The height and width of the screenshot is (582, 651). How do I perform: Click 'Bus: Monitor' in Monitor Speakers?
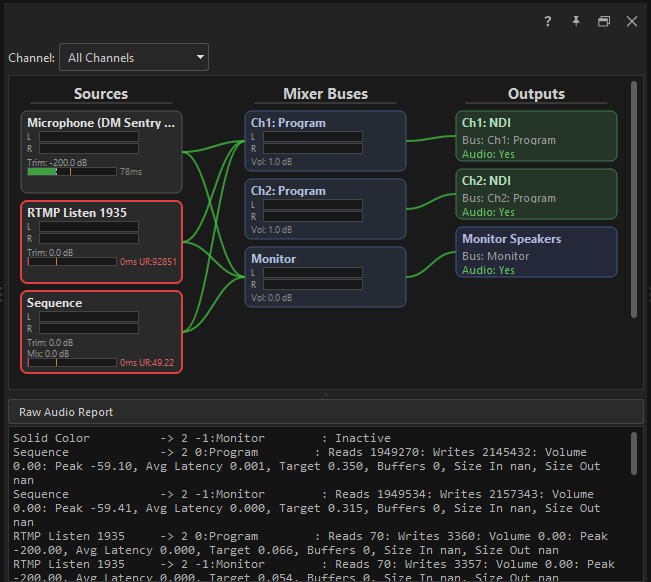495,256
